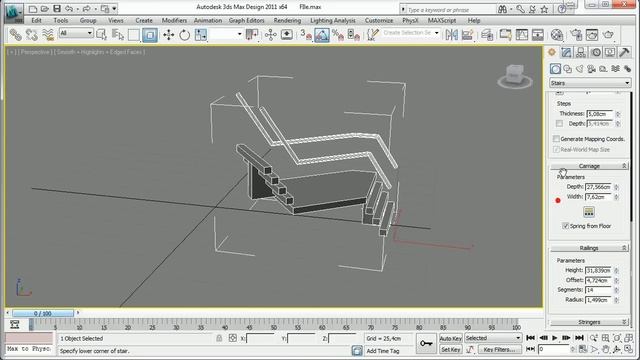Open the Edit menu
This screenshot has height=360, width=640.
point(36,20)
